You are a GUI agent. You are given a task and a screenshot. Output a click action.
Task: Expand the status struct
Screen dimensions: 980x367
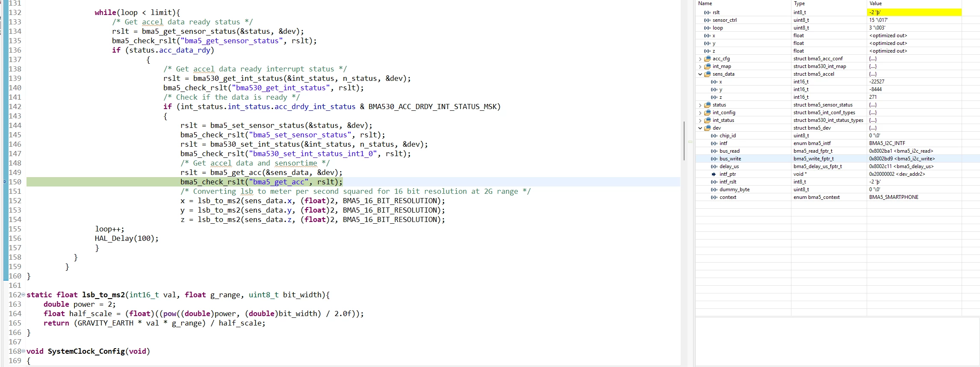coord(700,105)
